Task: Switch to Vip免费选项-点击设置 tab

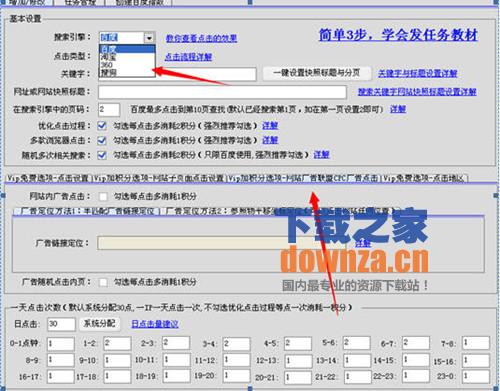Action: (x=48, y=178)
